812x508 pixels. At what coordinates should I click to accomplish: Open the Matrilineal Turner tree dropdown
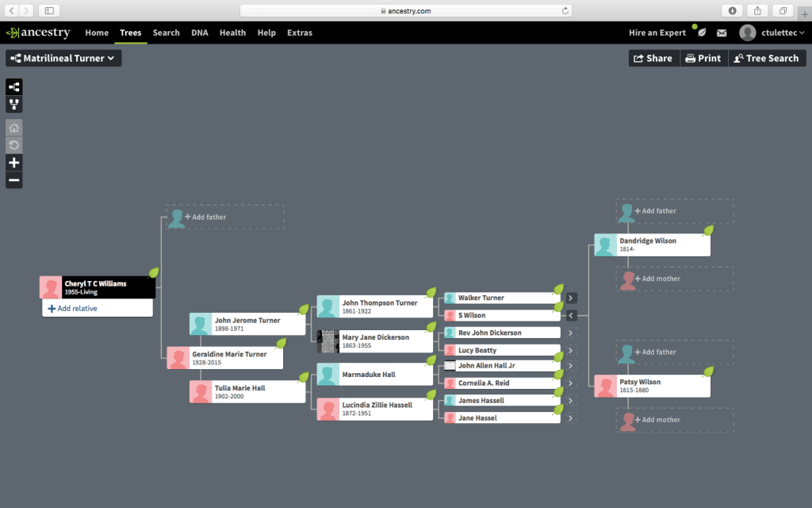[64, 58]
